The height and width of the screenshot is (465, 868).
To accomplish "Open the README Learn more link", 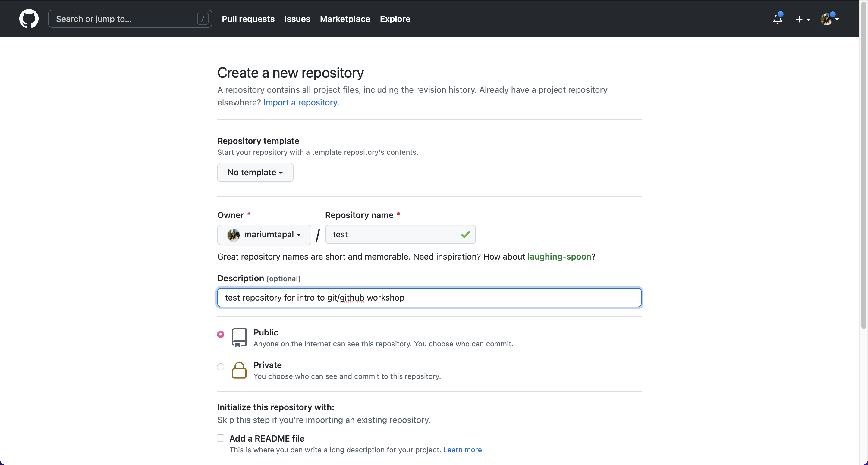I will tap(463, 450).
